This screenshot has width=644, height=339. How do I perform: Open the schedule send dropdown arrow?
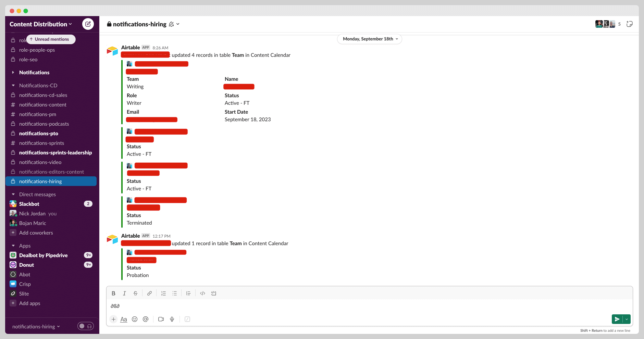[627, 319]
